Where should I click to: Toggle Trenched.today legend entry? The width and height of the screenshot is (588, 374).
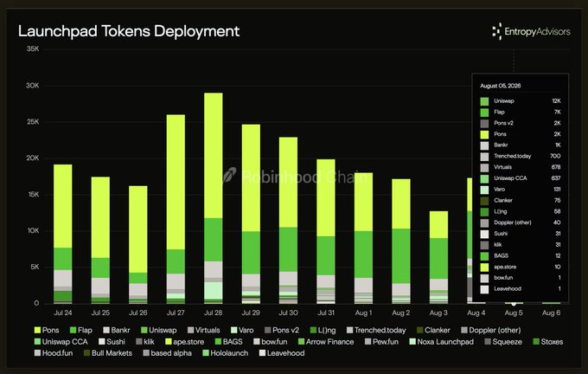[376, 331]
